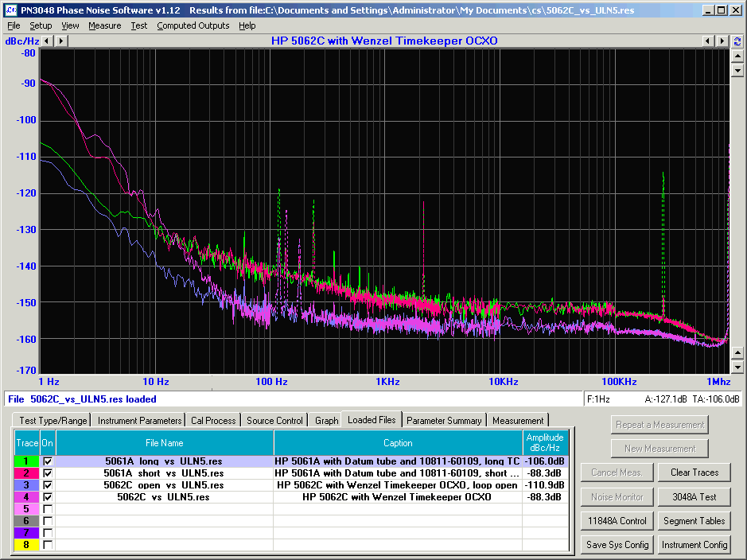Click the right arrow beside dBc/Hz

point(61,41)
